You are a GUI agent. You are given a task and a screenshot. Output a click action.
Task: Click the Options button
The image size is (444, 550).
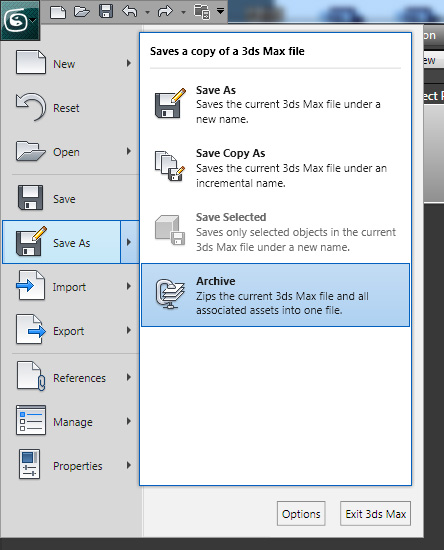tap(301, 514)
